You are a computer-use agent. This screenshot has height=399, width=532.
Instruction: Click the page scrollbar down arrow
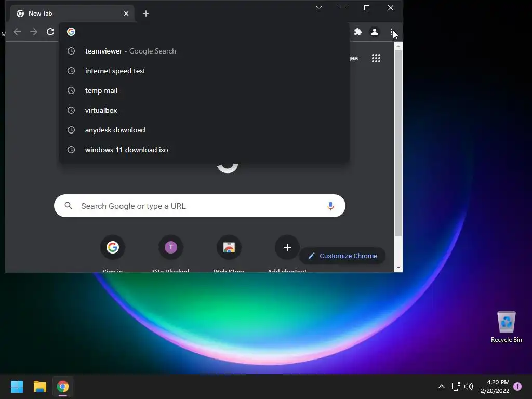click(398, 268)
